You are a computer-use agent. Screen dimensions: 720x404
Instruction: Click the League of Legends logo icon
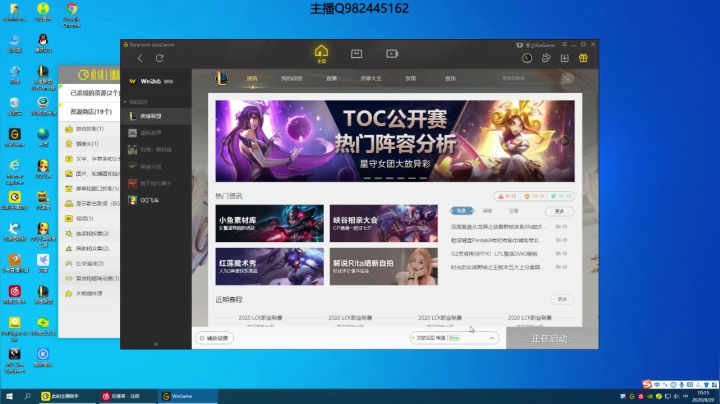point(221,79)
